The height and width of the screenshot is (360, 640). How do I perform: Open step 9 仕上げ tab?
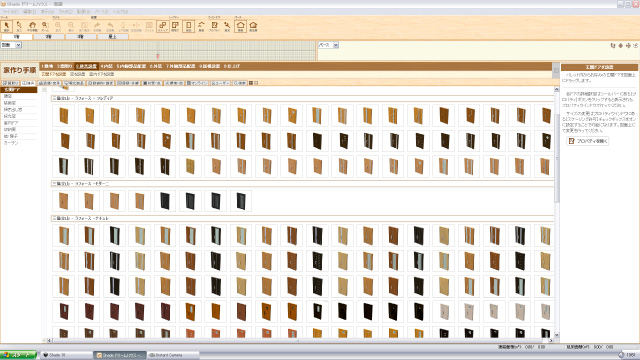pos(232,66)
